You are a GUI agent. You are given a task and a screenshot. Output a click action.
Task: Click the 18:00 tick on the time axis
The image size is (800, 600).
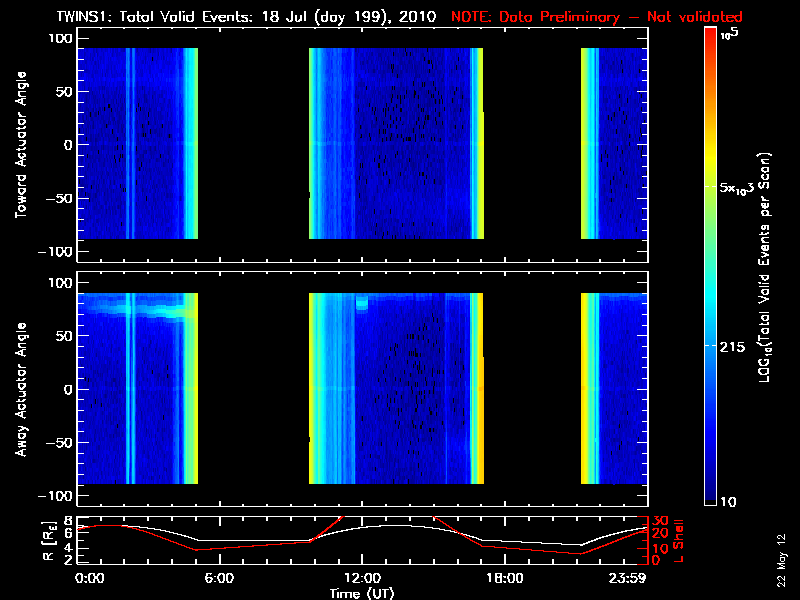click(x=504, y=577)
